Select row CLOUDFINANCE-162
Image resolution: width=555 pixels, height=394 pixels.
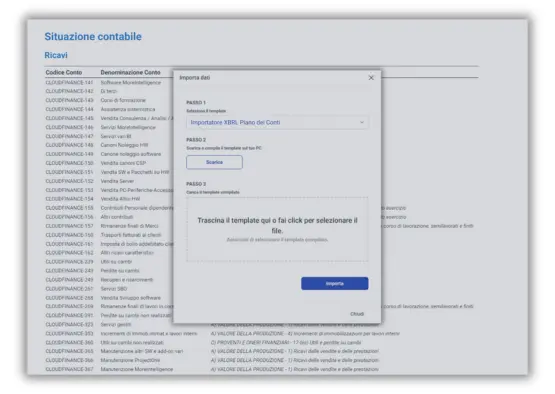coord(69,253)
